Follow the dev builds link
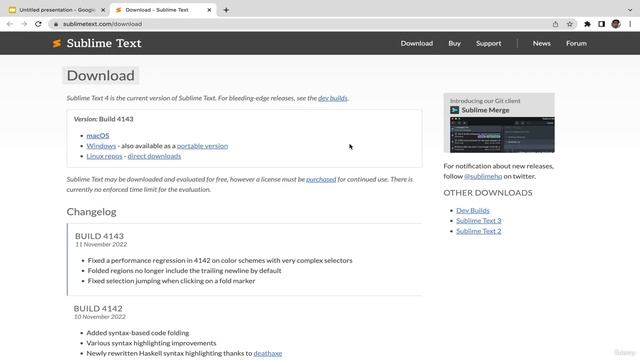 333,98
